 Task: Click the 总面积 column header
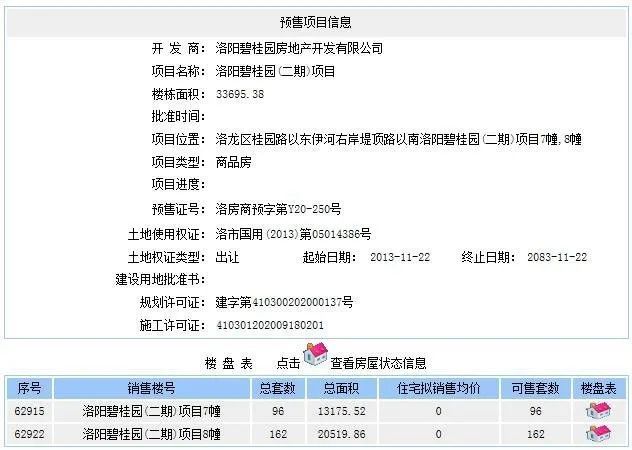click(x=341, y=388)
